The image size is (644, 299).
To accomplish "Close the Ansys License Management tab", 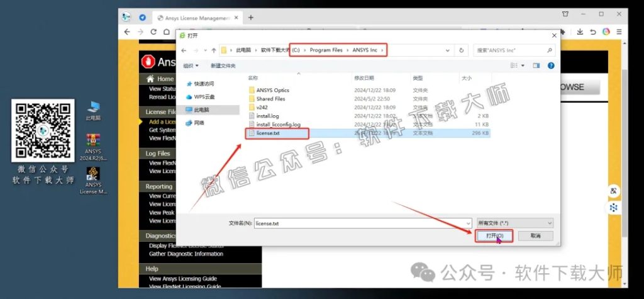I will click(236, 18).
